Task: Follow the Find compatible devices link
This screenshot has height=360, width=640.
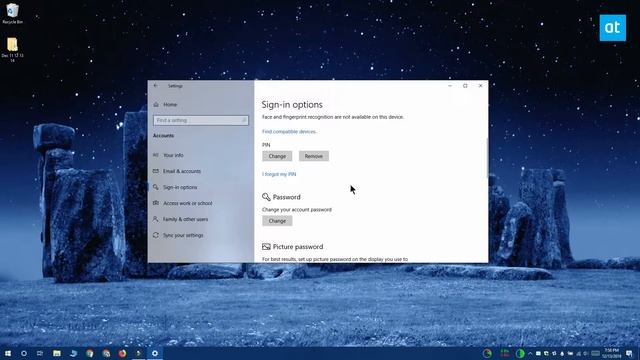Action: tap(289, 131)
